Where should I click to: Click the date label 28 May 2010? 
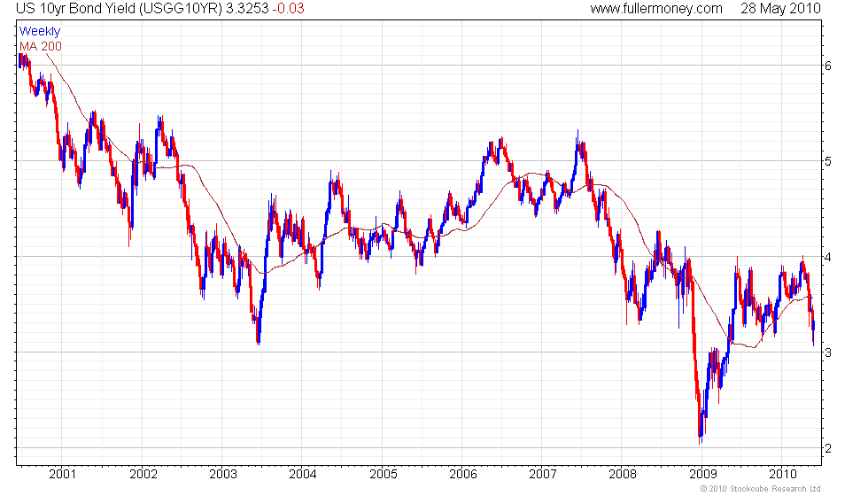[x=780, y=9]
